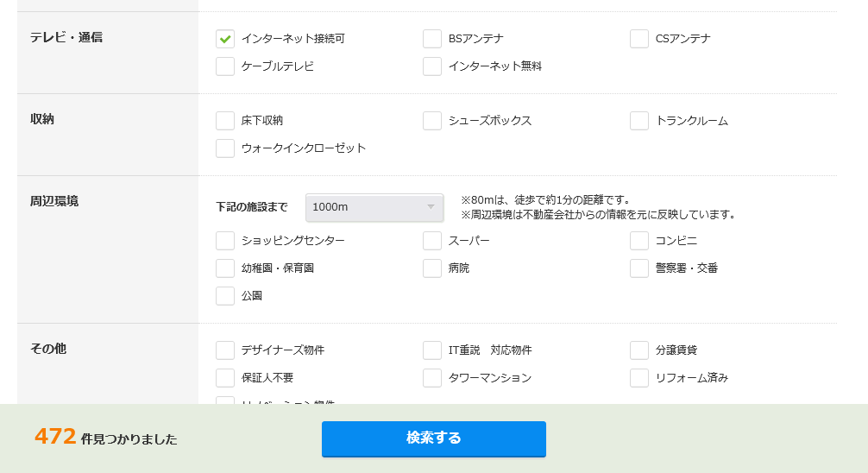868x473 pixels.
Task: Select デザイナーズ物件 checkbox
Action: (225, 350)
